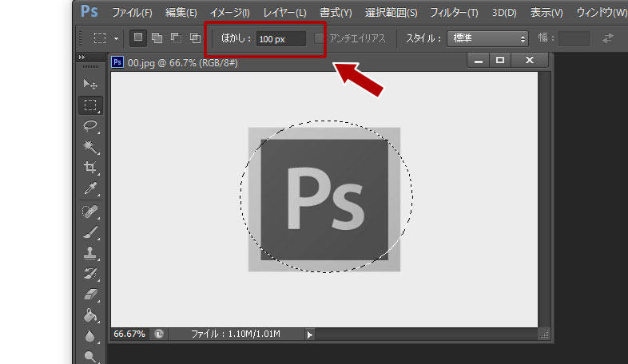The height and width of the screenshot is (364, 628).
Task: Open the 書式(Y) menu
Action: (x=336, y=13)
